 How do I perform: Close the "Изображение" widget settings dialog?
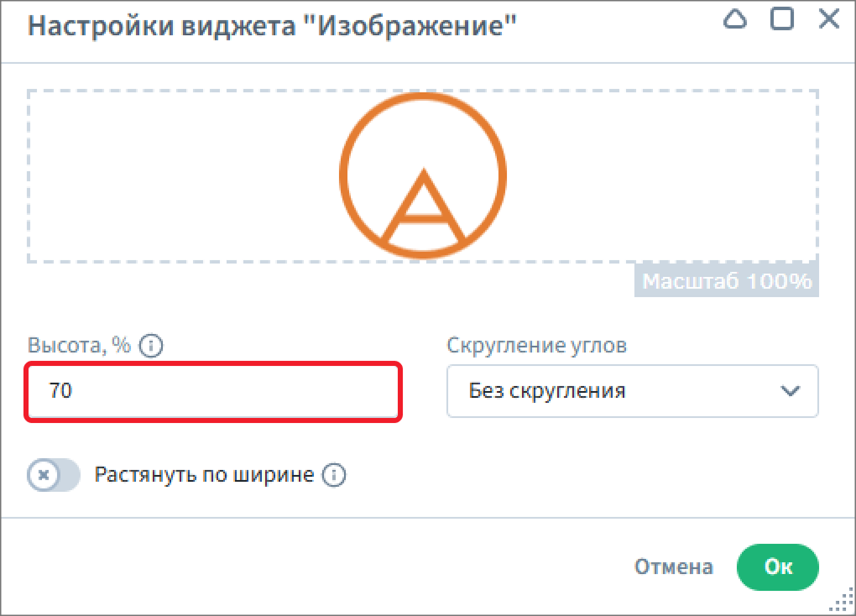[829, 20]
